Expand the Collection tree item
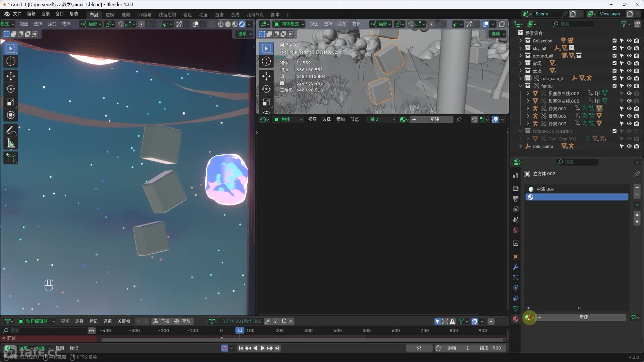This screenshot has width=644, height=362. pyautogui.click(x=521, y=41)
